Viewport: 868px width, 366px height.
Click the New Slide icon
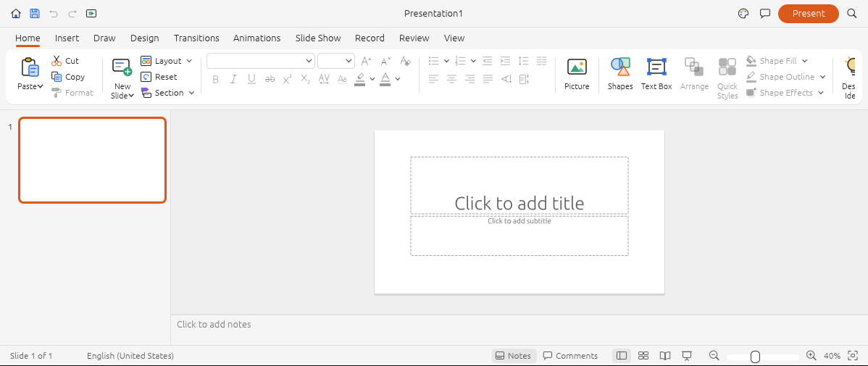tap(122, 67)
